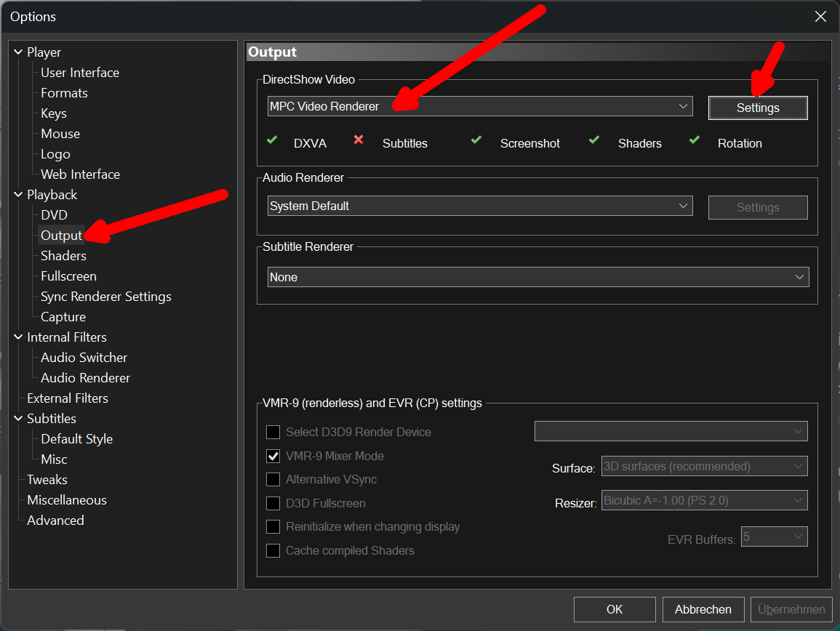Open the Miscellaneous settings page
The height and width of the screenshot is (631, 840).
(x=67, y=499)
